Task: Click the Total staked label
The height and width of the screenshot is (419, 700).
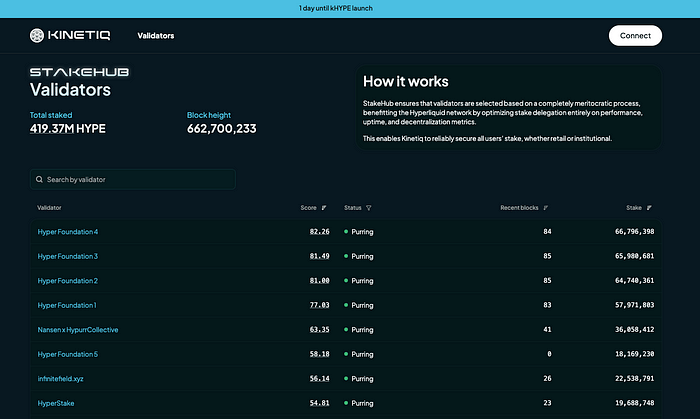Action: [x=51, y=115]
